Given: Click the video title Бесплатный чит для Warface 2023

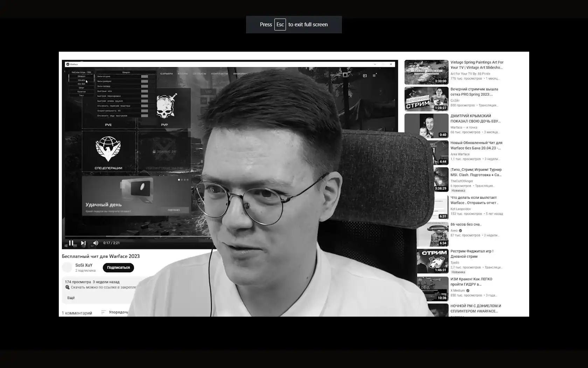Looking at the screenshot, I should [101, 256].
